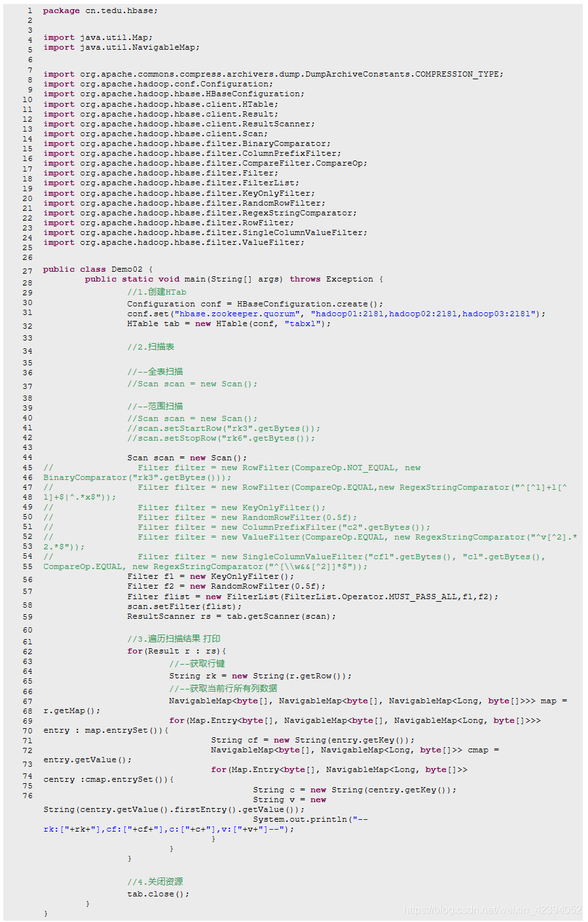Click the filter.Filter import line
588x922 pixels.
pyautogui.click(x=161, y=173)
